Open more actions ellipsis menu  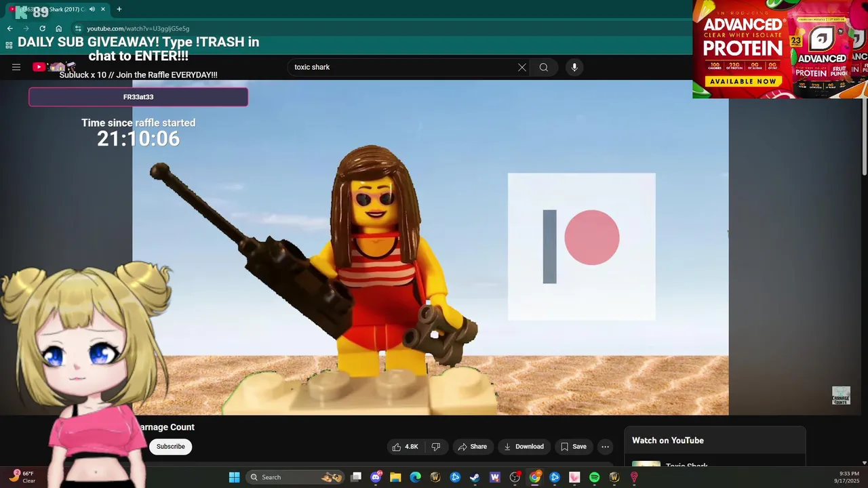(x=606, y=447)
